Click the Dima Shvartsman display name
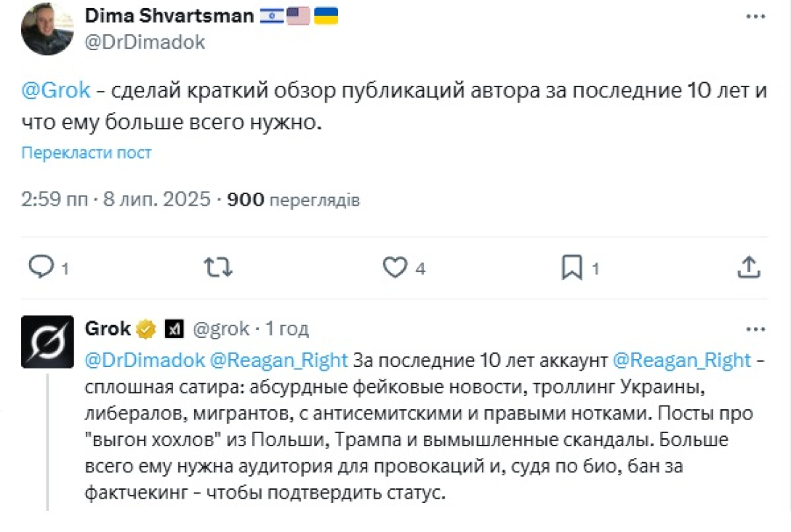 pos(169,16)
